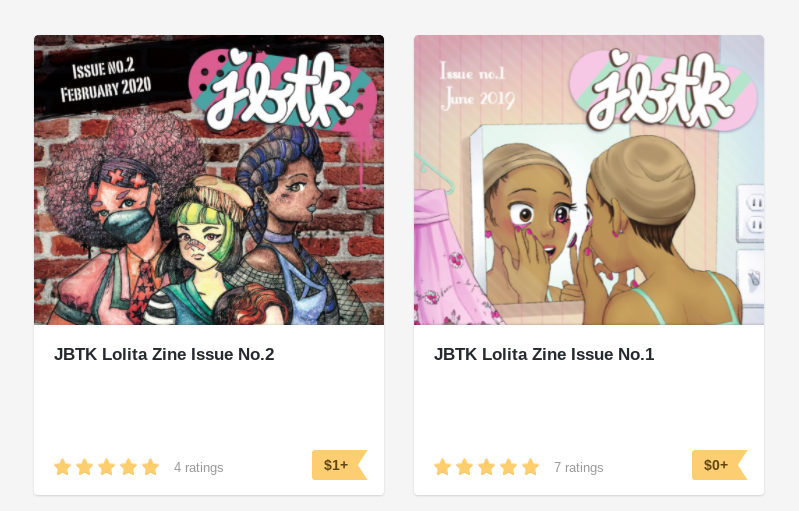799x511 pixels.
Task: Click the JBTK logo on Issue No.2 cover
Action: point(283,91)
